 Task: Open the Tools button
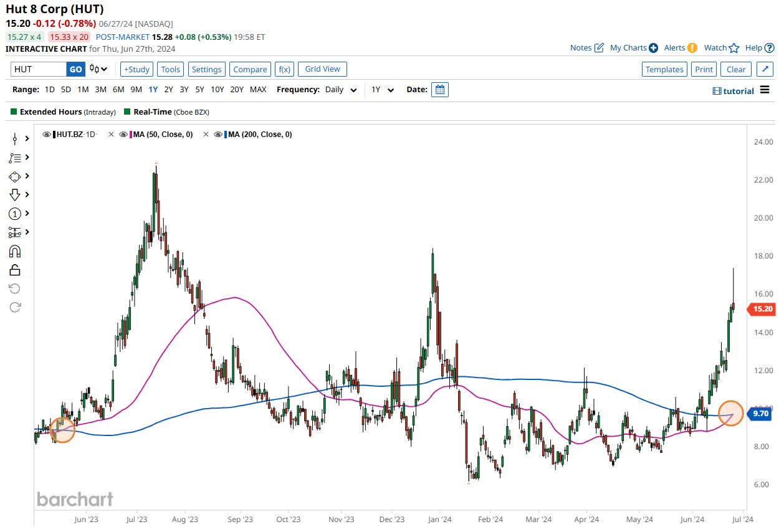(171, 69)
